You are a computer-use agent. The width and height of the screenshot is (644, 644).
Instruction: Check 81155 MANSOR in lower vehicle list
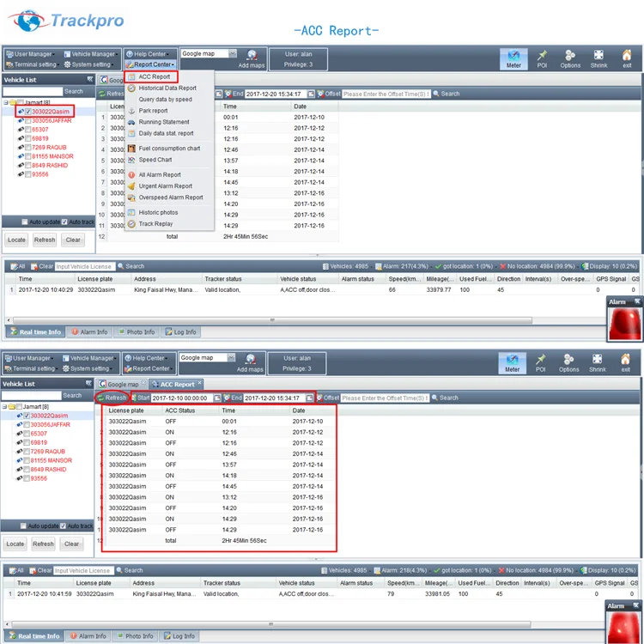[x=27, y=460]
